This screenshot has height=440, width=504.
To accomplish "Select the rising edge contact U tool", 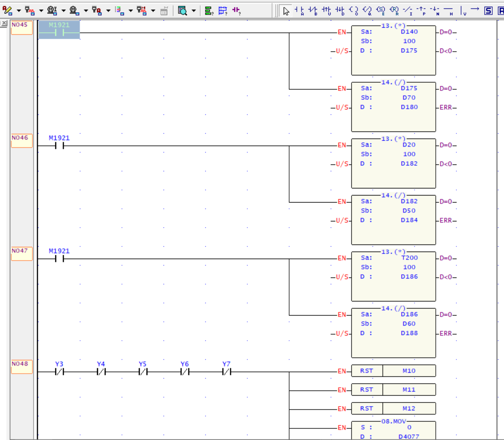I will click(x=326, y=11).
